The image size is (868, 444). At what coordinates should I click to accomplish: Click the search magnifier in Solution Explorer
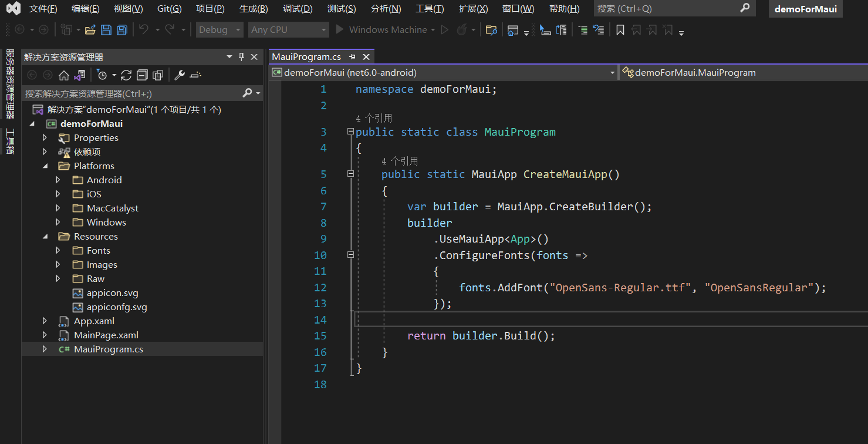coord(247,93)
